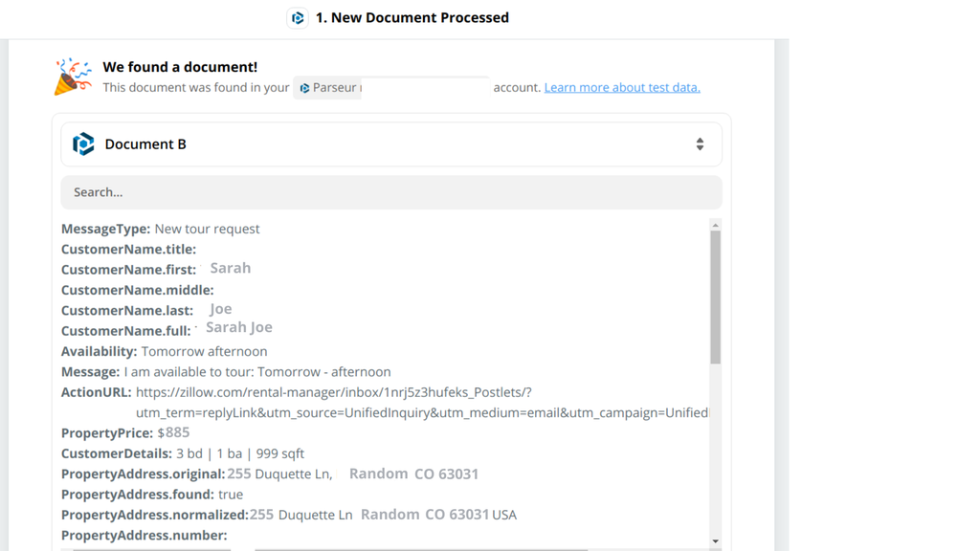This screenshot has height=551, width=980.
Task: Open the 'Learn more about test data' link
Action: [621, 87]
